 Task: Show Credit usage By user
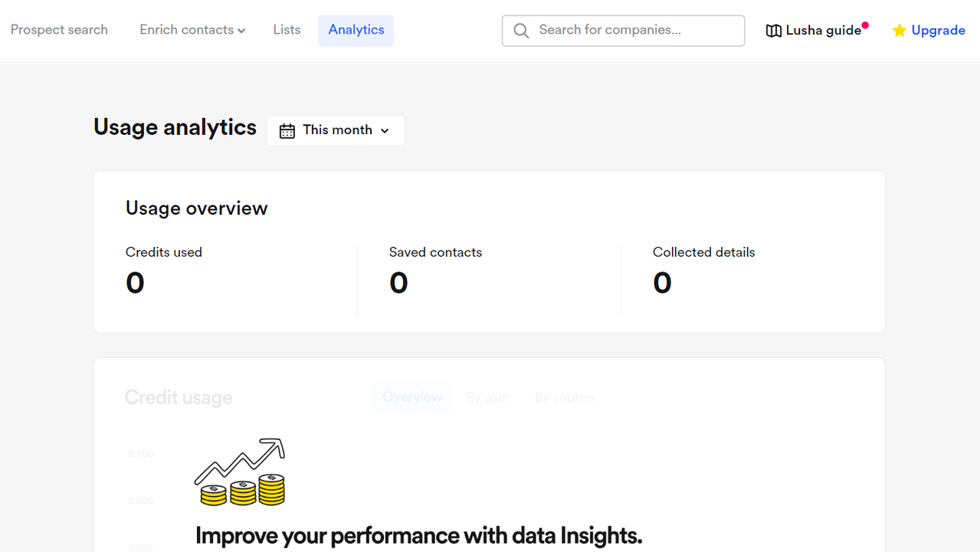(x=488, y=398)
